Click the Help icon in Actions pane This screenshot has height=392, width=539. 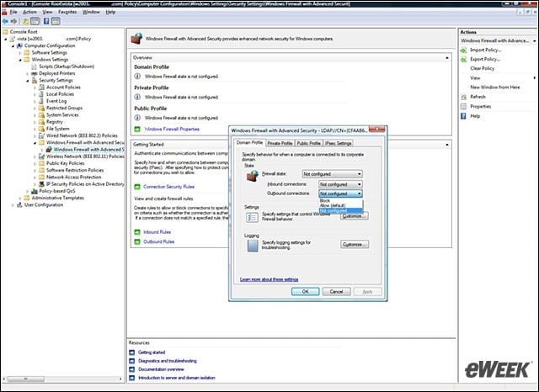point(464,116)
